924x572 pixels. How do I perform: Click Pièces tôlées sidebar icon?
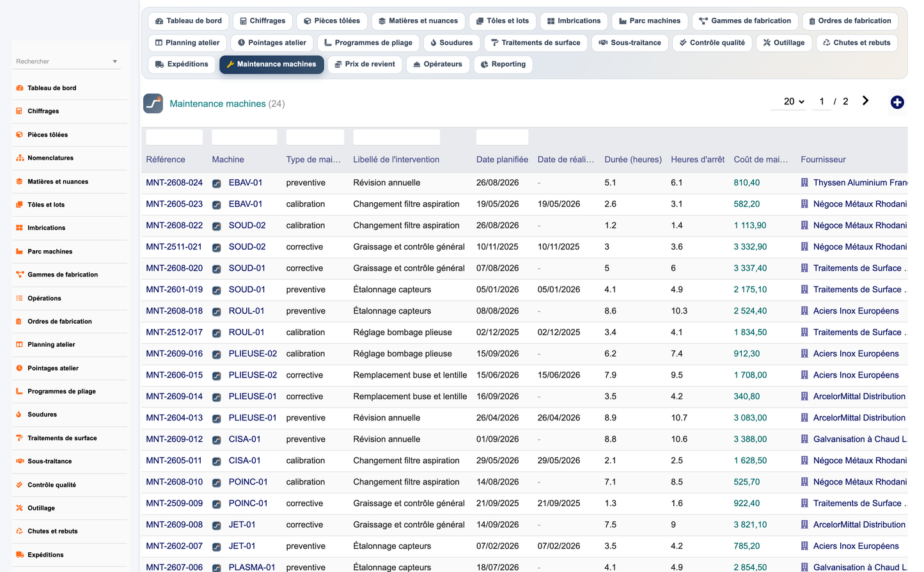point(20,134)
